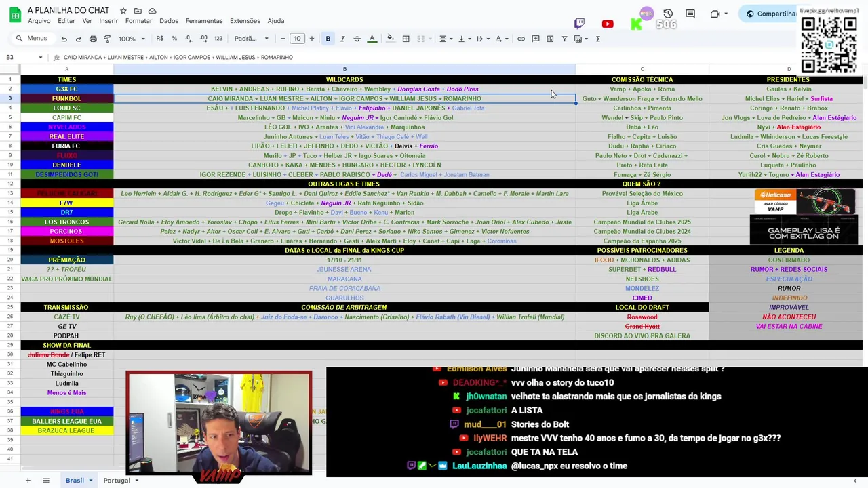Open text rotation dropdown

coord(500,39)
